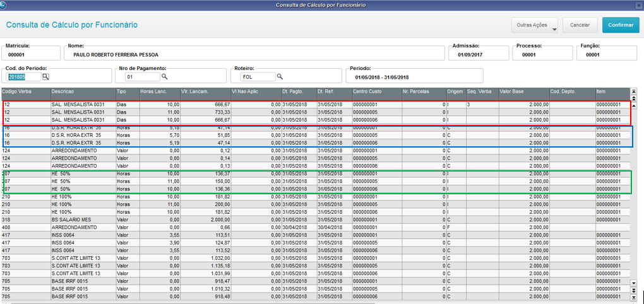The width and height of the screenshot is (644, 304).
Task: Select the verba code 408 cell
Action: tap(26, 227)
